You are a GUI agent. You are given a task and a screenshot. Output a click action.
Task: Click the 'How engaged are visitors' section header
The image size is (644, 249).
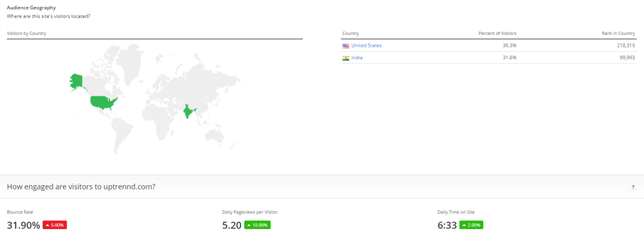[x=81, y=187]
